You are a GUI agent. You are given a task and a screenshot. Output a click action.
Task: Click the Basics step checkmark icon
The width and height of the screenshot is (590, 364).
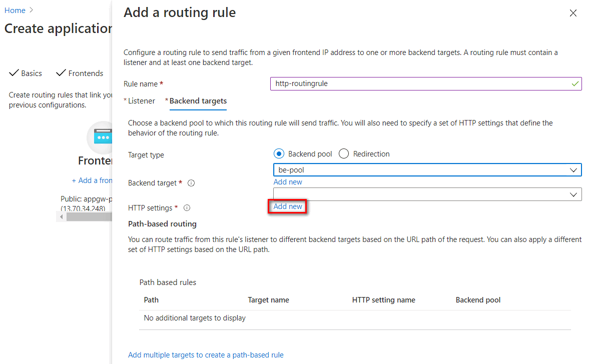14,73
